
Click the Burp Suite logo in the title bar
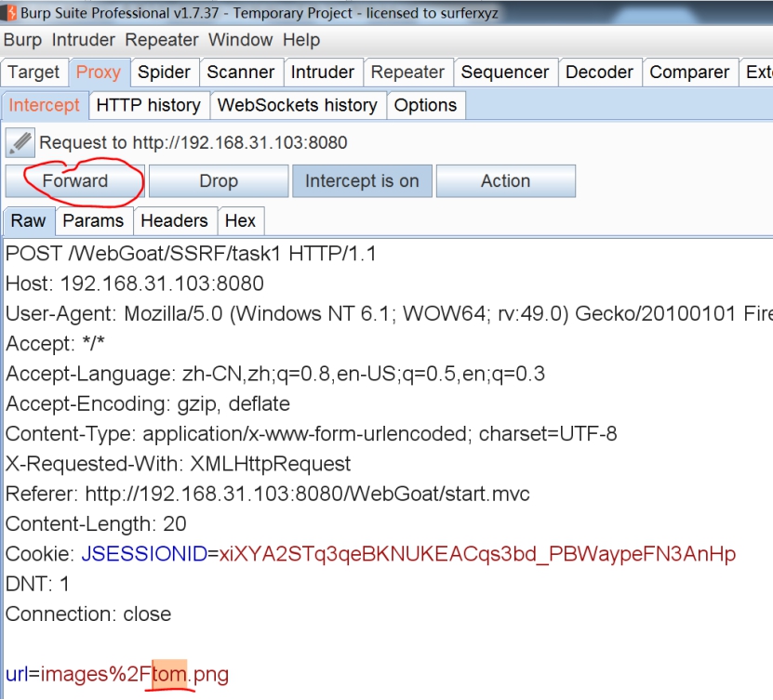(9, 13)
